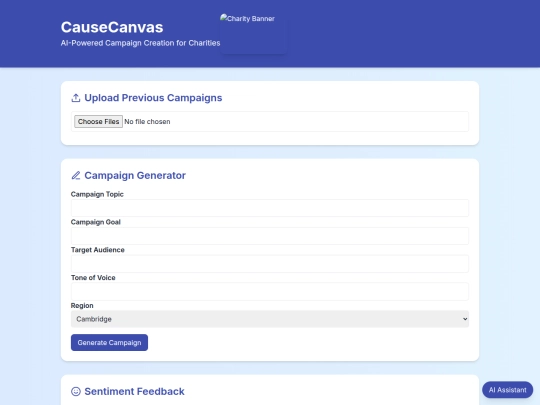Click the upload icon beside Upload Previous Campaigns
Image resolution: width=540 pixels, height=405 pixels.
pyautogui.click(x=76, y=98)
